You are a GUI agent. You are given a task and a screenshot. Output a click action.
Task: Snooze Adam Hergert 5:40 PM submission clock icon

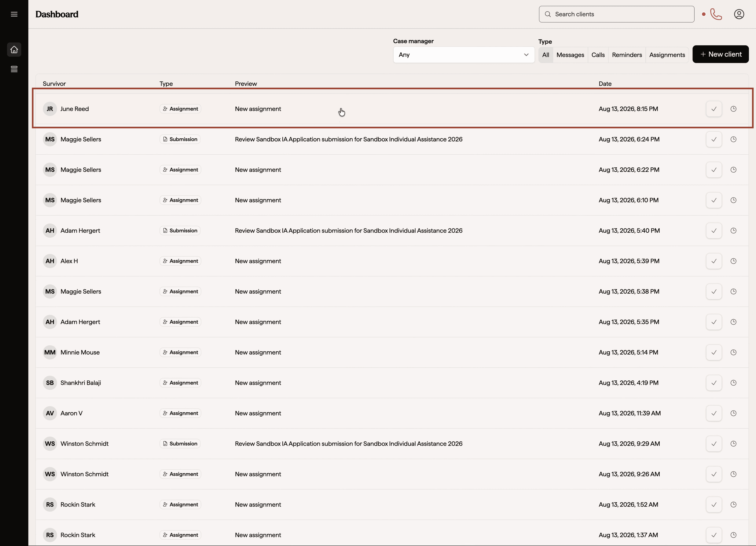(733, 231)
